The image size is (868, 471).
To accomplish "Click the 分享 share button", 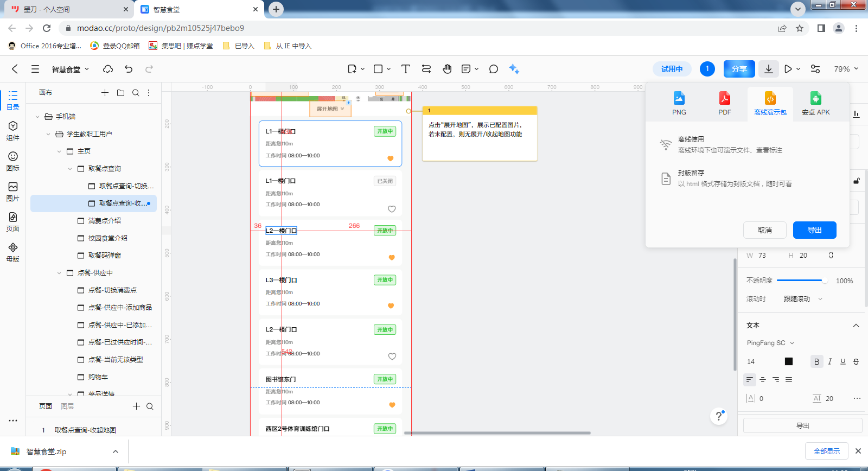I will 739,69.
